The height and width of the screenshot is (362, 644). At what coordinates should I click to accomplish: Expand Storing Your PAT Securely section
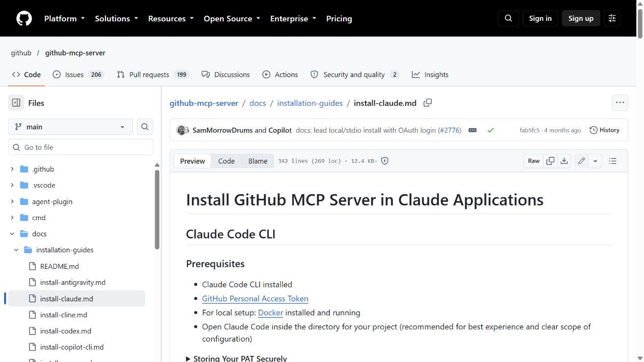coord(236,358)
